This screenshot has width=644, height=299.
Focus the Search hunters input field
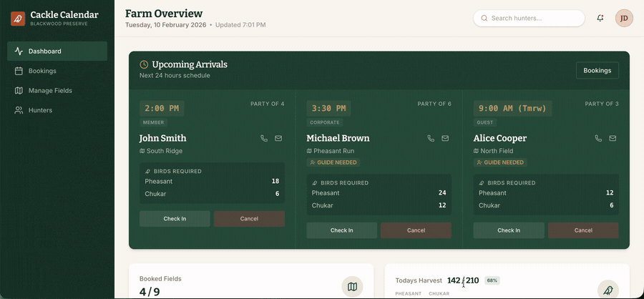(529, 19)
